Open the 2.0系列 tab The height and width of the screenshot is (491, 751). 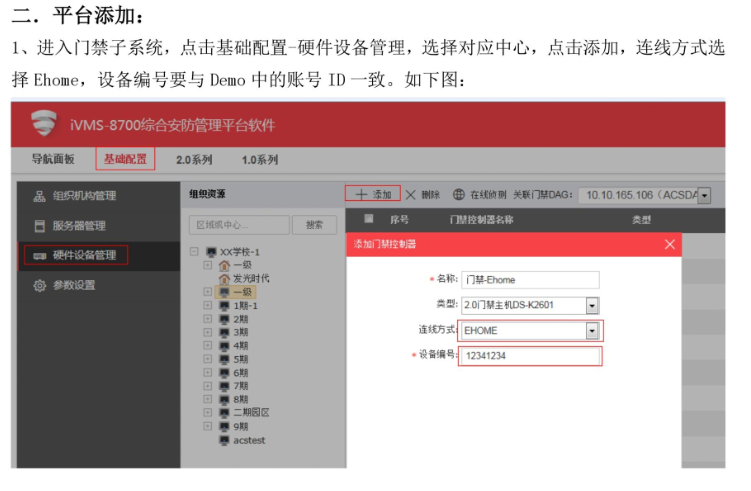click(194, 160)
